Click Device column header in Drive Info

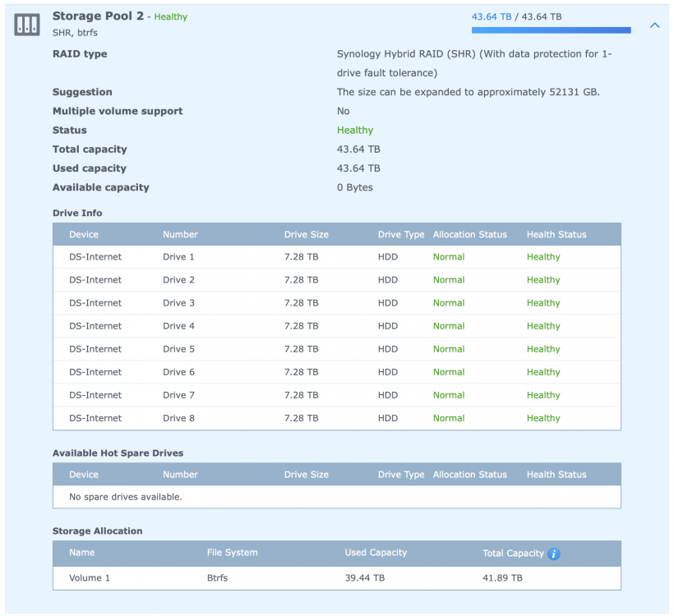[84, 234]
